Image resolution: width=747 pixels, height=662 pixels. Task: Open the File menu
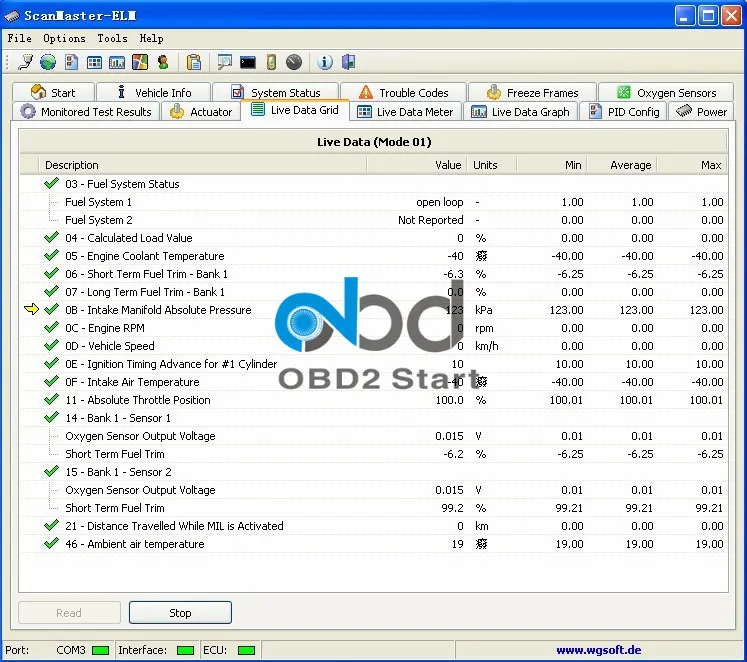click(20, 38)
